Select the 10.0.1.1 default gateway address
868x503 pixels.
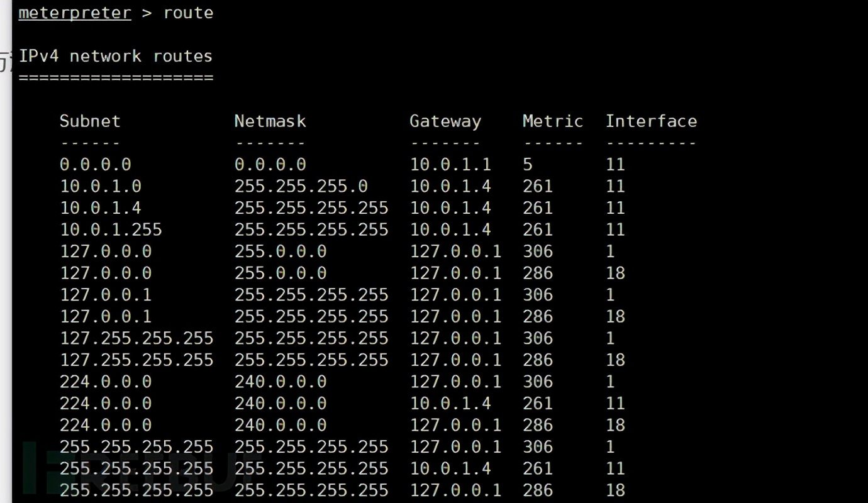coord(450,165)
